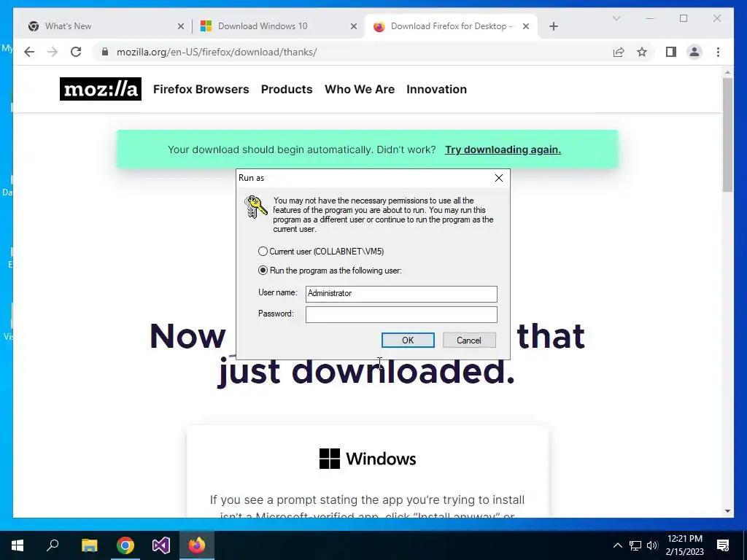Reload the Mozilla download page
Viewport: 747px width, 560px height.
76,52
